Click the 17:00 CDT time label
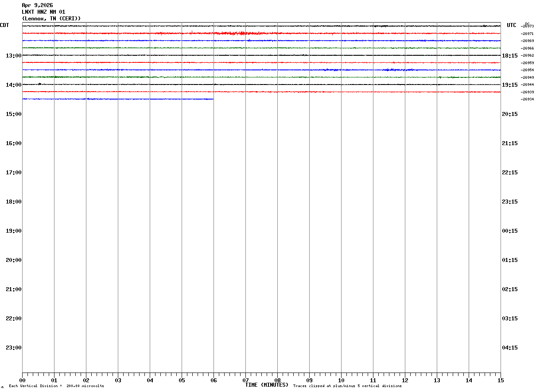Screen dimensions: 536x392 [x=14, y=173]
